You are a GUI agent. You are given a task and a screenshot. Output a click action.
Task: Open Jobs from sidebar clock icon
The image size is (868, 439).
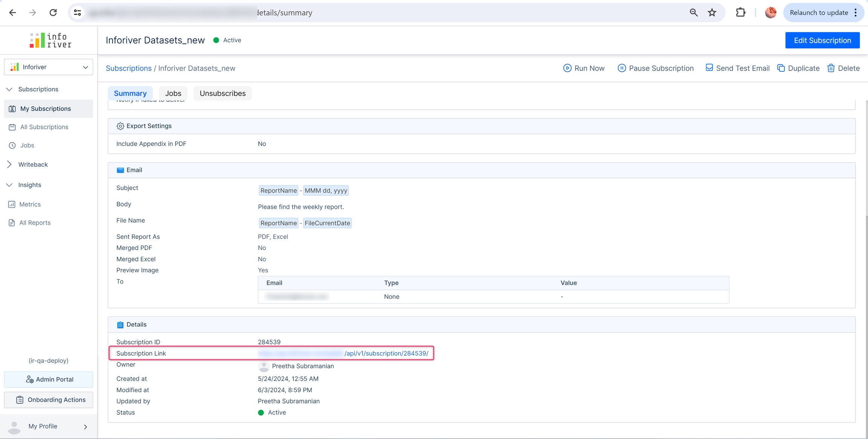(x=12, y=146)
